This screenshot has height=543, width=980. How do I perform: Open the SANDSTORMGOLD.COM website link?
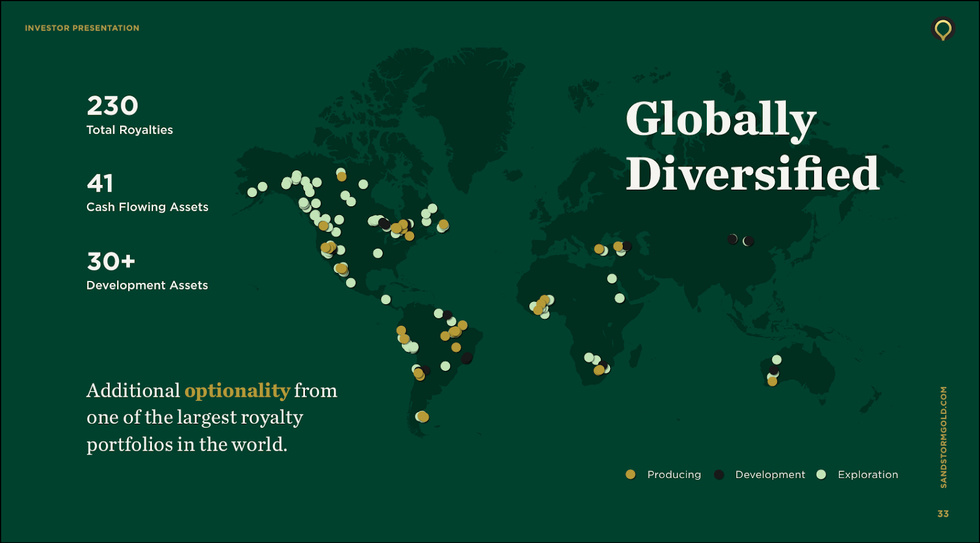(943, 437)
